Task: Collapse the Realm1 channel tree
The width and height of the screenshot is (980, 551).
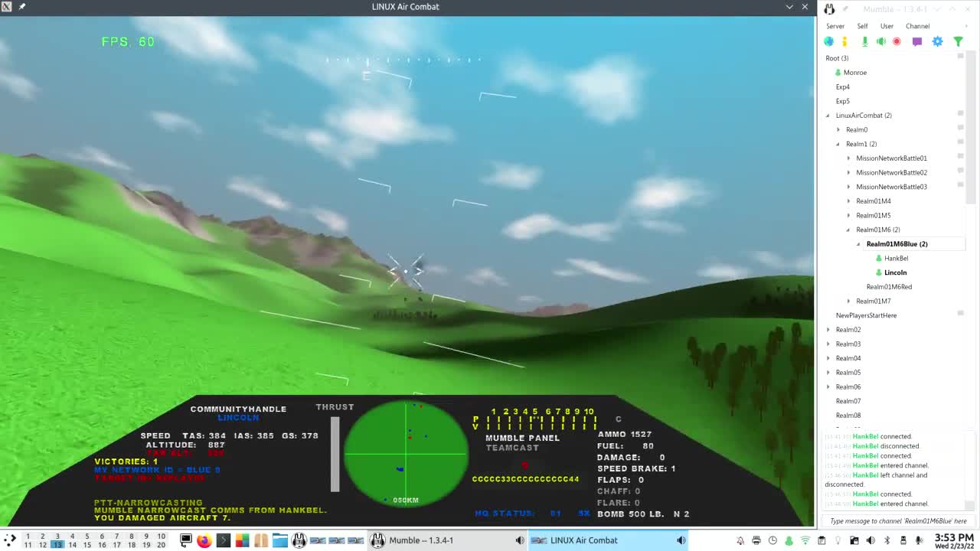Action: (x=837, y=144)
